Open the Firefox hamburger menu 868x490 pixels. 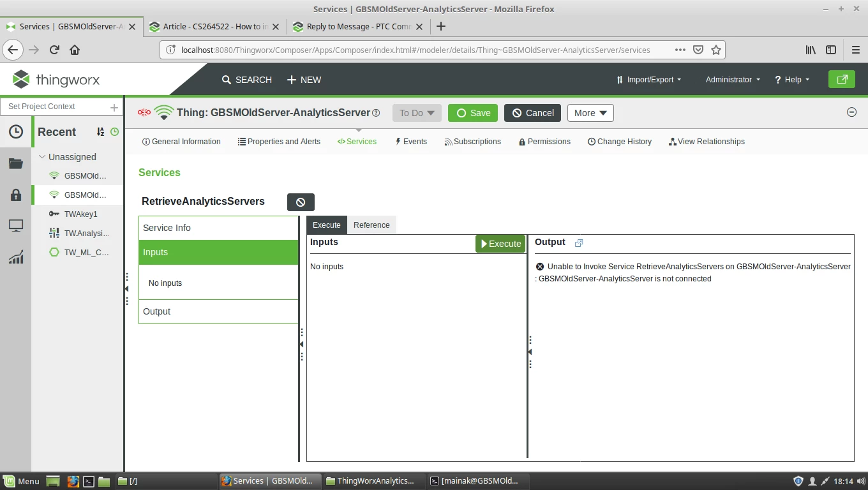pyautogui.click(x=856, y=50)
